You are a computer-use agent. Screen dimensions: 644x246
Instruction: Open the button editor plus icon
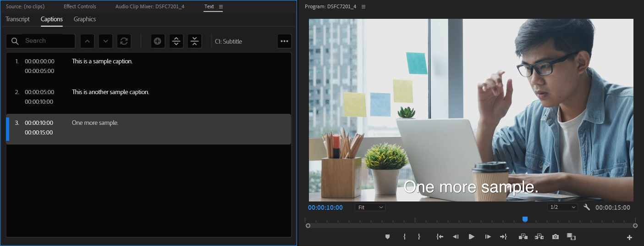coord(629,237)
